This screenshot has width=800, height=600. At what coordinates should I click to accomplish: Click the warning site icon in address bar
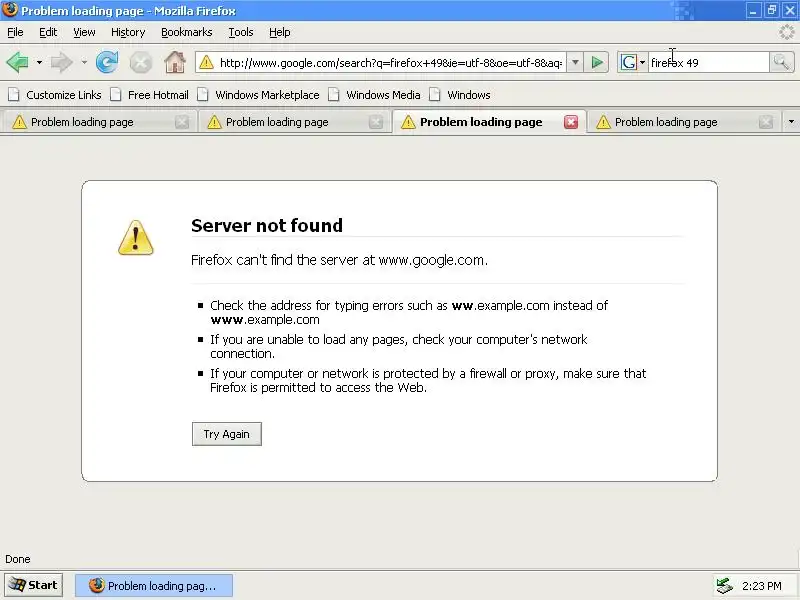(x=206, y=63)
